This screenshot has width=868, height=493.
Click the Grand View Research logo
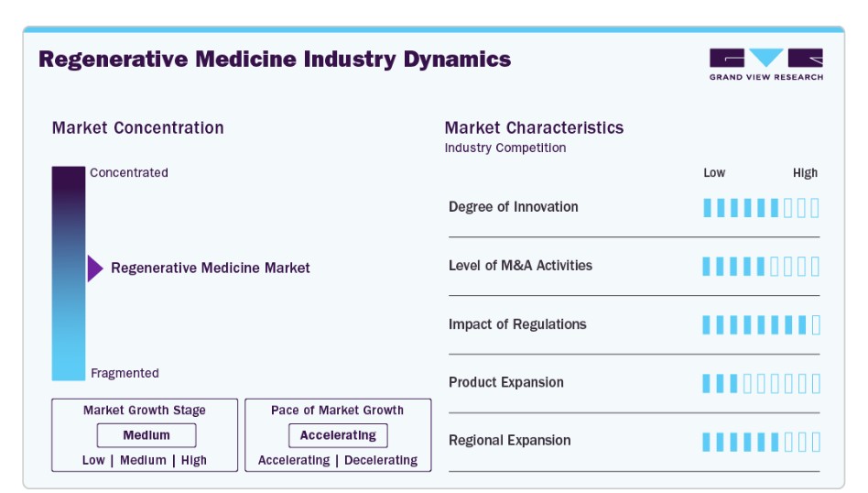(x=766, y=64)
